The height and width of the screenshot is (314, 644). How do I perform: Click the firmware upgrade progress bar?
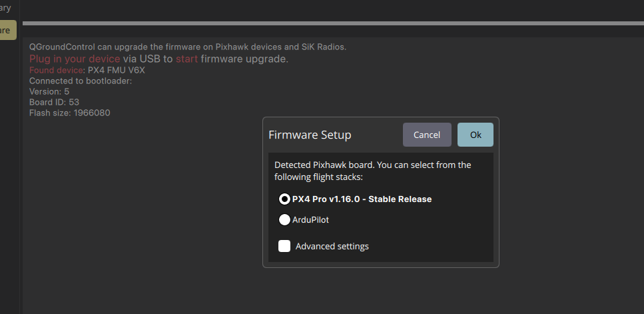[x=333, y=23]
